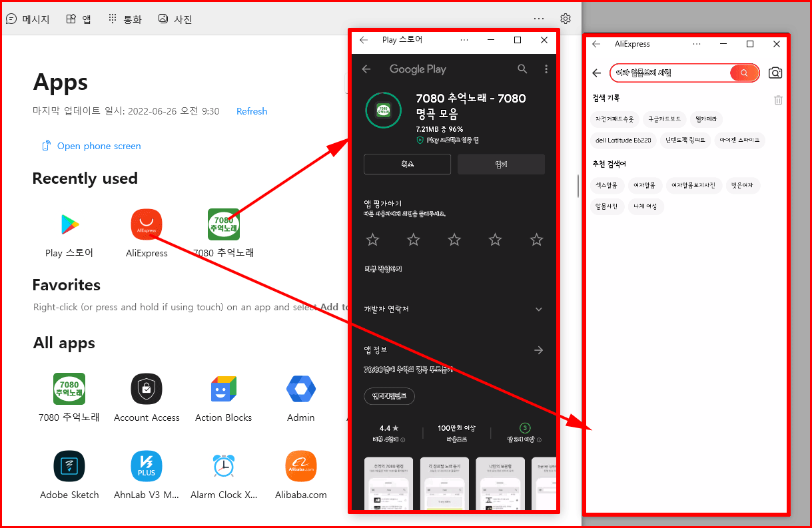Launch the Account Access app
The width and height of the screenshot is (812, 528).
pos(147,389)
